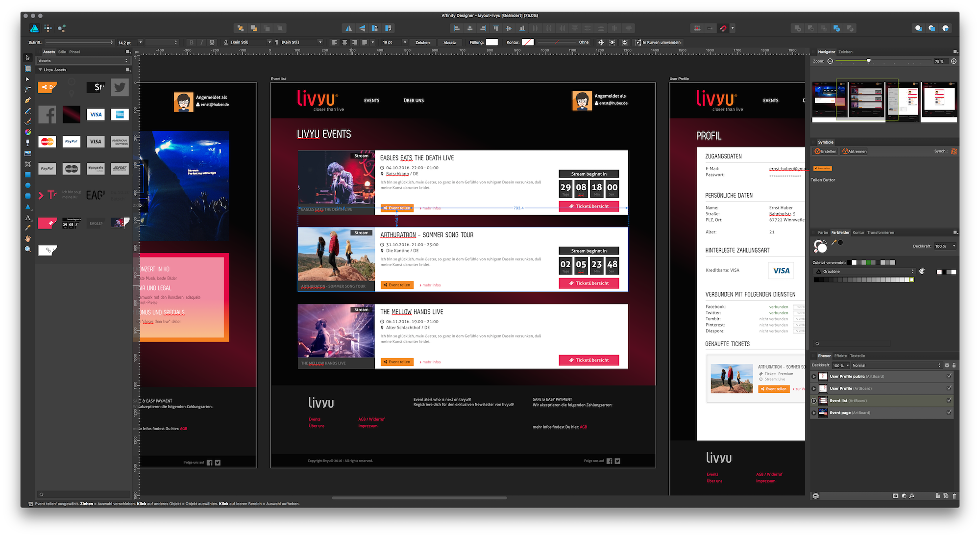980x537 pixels.
Task: Click the layer settings gear icon
Action: [947, 365]
